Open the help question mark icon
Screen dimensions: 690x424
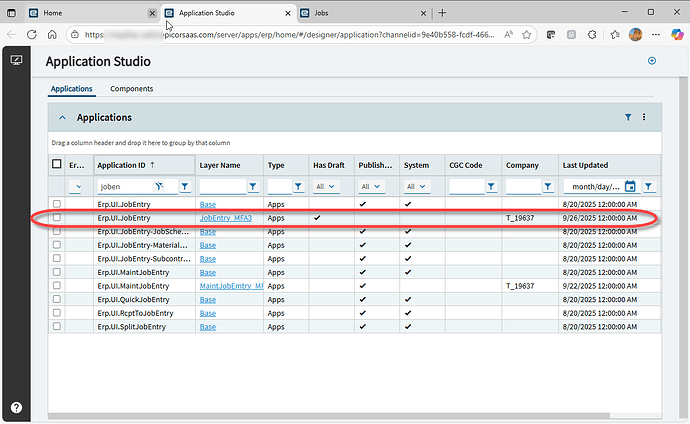[x=16, y=407]
